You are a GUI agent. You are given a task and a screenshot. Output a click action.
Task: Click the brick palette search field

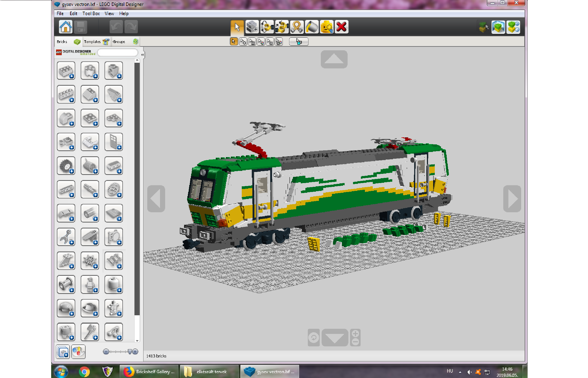(117, 53)
